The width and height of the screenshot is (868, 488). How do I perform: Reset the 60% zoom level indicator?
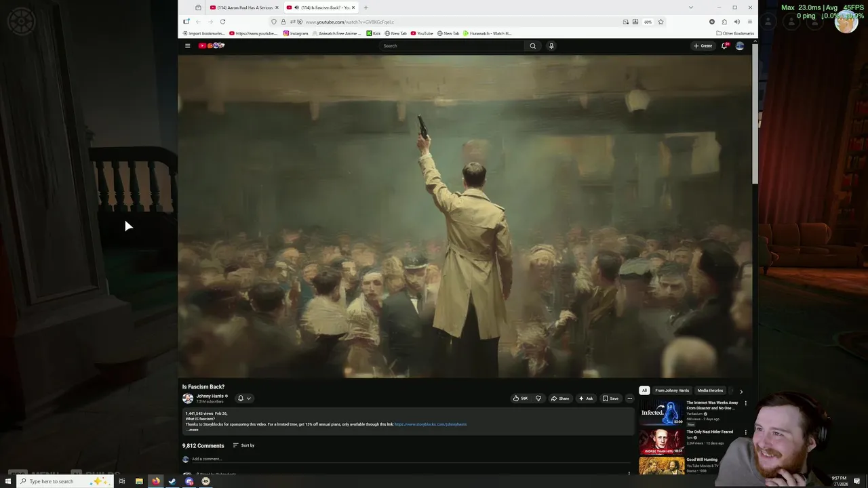click(x=648, y=22)
